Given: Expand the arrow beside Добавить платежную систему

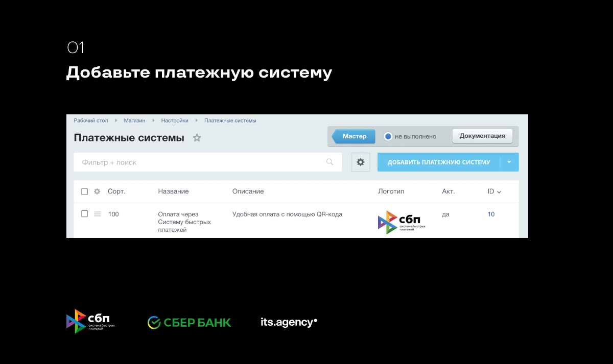Looking at the screenshot, I should (x=509, y=162).
